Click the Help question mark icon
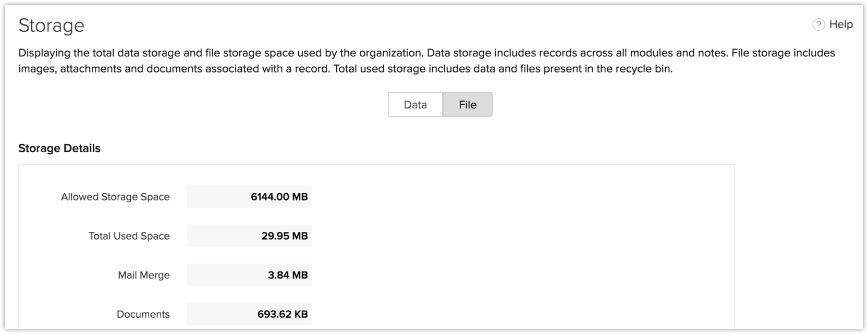868x334 pixels. click(818, 24)
